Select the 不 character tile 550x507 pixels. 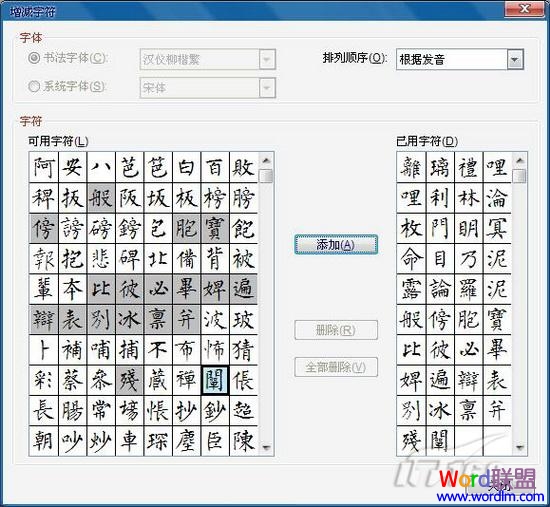[x=158, y=350]
